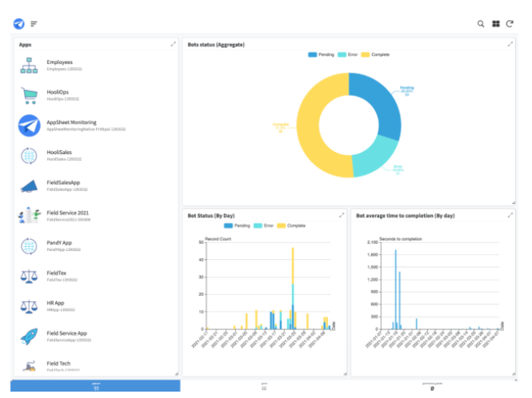
Task: Click the HooliOps shopping cart icon
Action: pyautogui.click(x=29, y=96)
